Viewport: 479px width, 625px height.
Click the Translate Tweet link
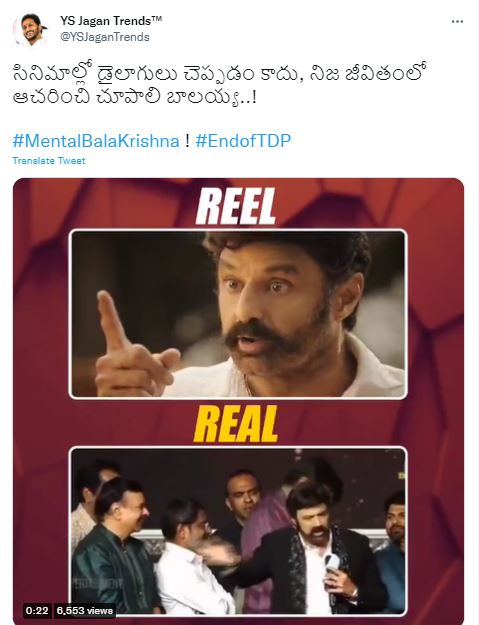click(49, 161)
